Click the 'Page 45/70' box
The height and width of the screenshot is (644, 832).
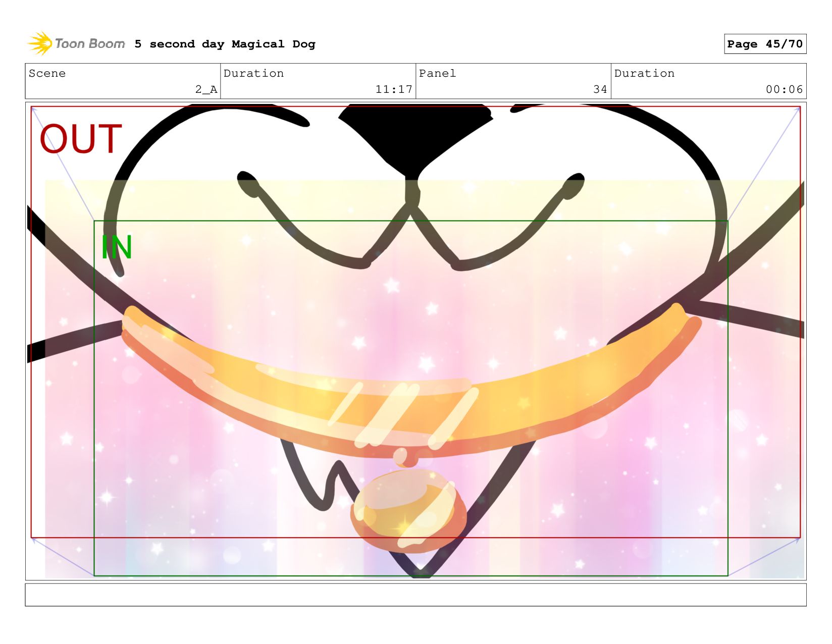765,44
